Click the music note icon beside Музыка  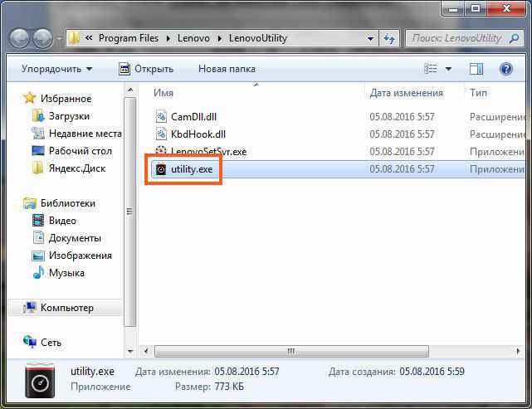pyautogui.click(x=38, y=272)
